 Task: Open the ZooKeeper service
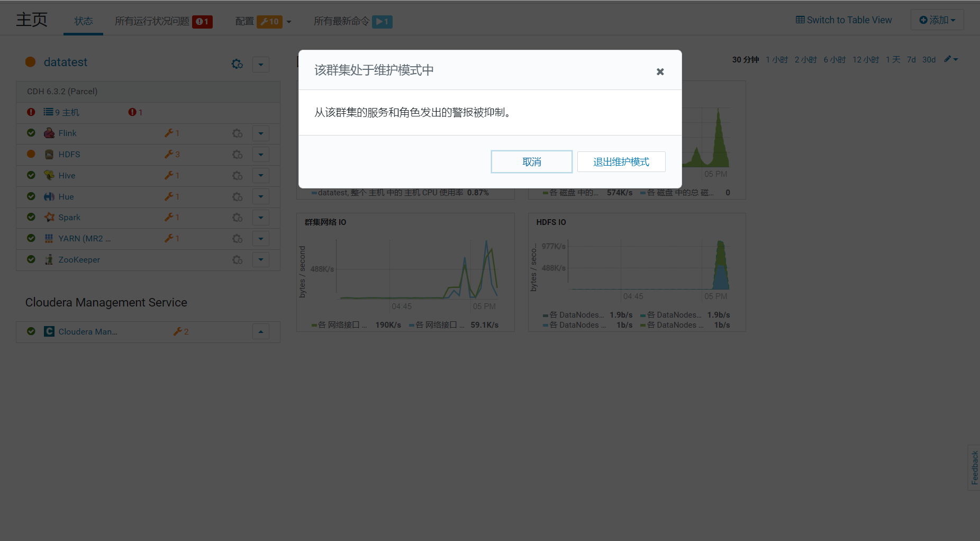pyautogui.click(x=79, y=260)
